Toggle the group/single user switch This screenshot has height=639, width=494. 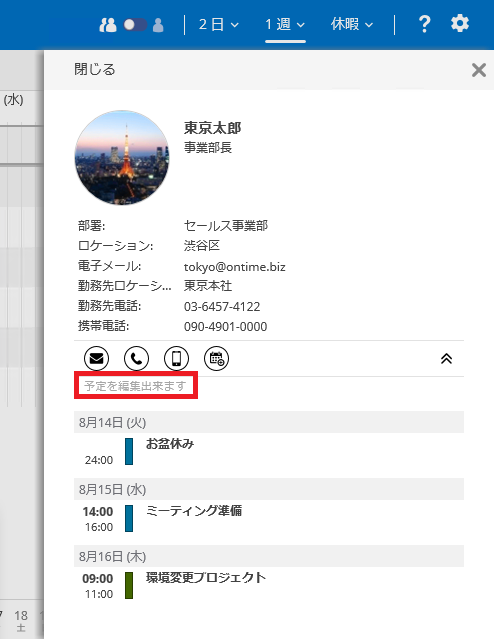click(135, 25)
